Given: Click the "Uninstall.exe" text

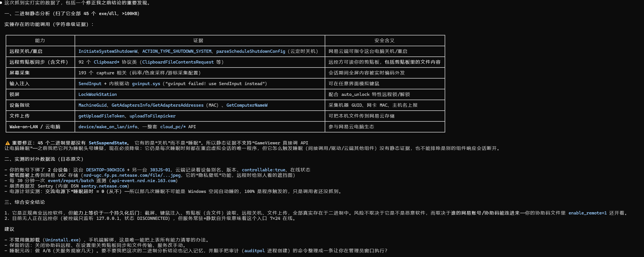Looking at the screenshot, I should (x=62, y=240).
